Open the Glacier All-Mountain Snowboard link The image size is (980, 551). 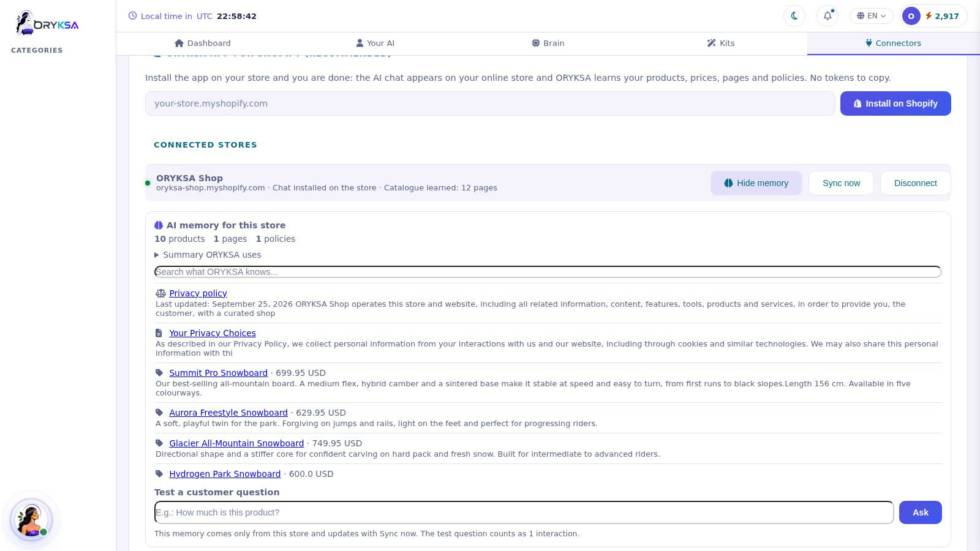click(236, 443)
